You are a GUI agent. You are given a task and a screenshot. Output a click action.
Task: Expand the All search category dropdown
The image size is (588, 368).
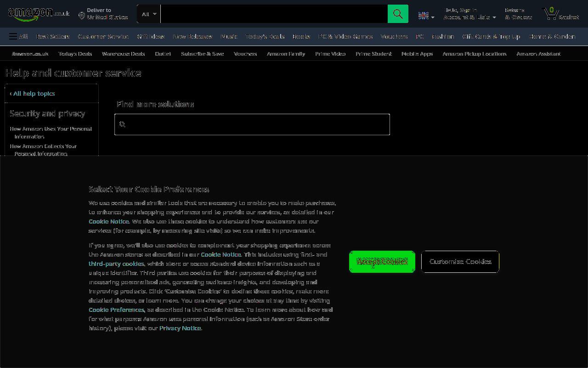tap(149, 14)
